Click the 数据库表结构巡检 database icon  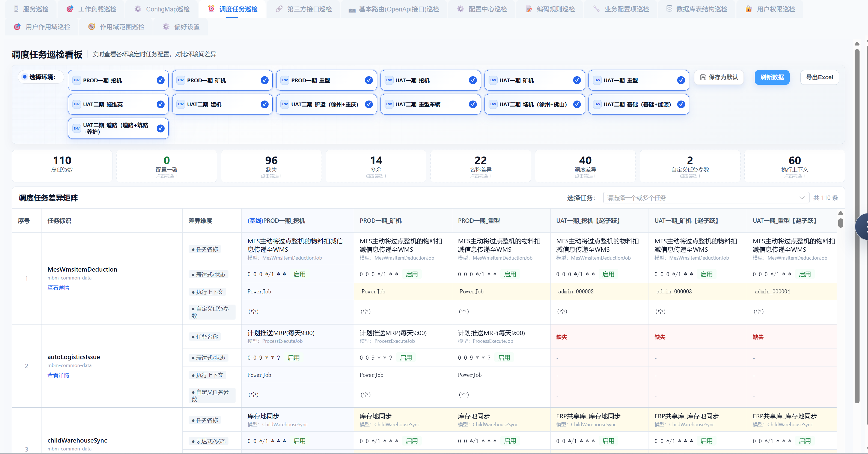pos(669,9)
